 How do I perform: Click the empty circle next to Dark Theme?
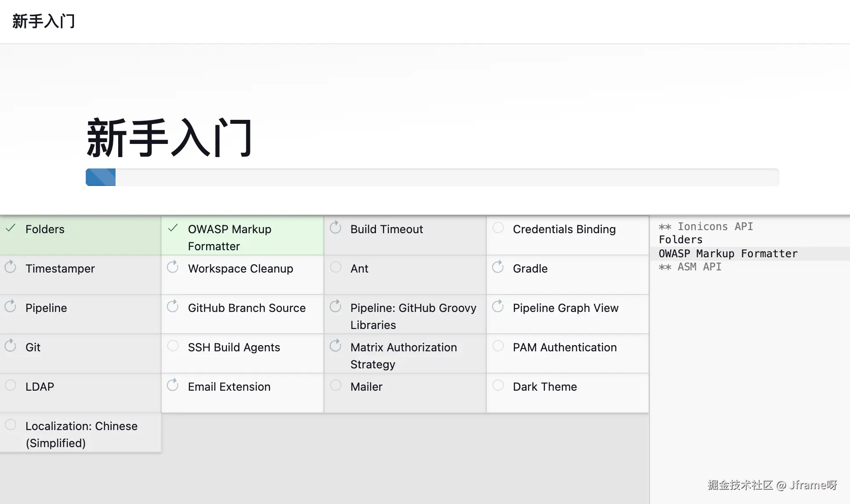(498, 385)
